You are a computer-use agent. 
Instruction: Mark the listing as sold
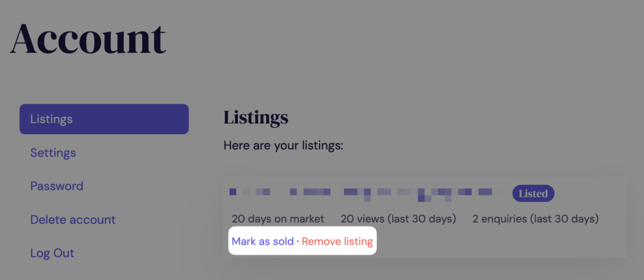tap(262, 242)
